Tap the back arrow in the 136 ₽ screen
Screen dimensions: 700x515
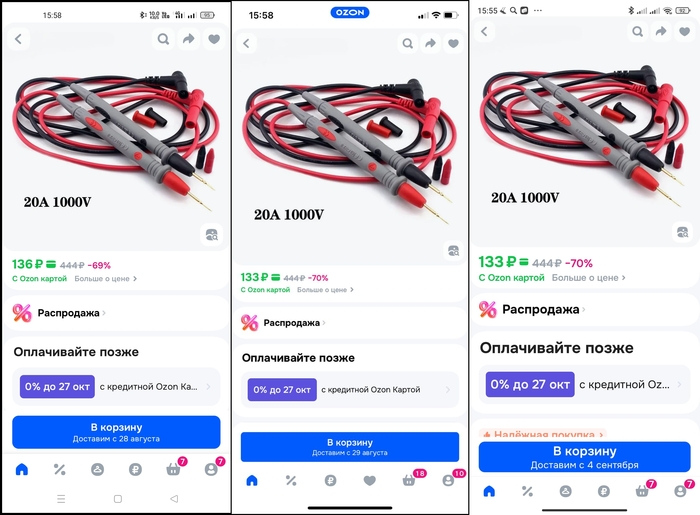pyautogui.click(x=18, y=39)
